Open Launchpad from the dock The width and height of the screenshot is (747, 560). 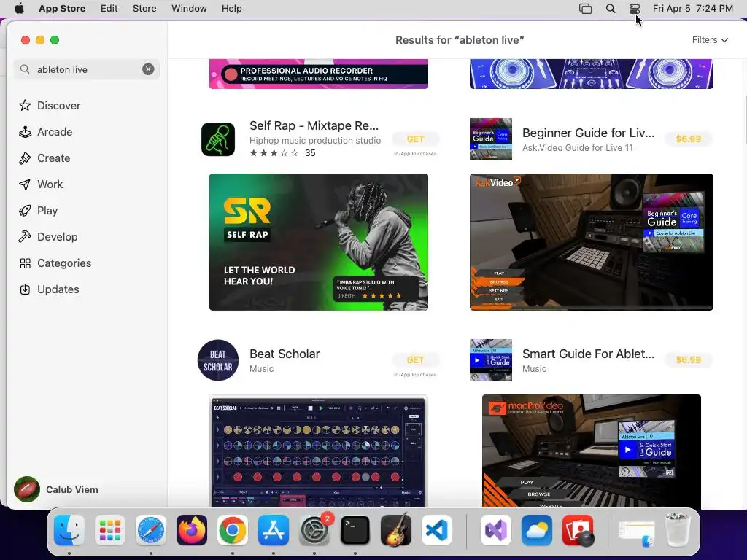[x=110, y=531]
